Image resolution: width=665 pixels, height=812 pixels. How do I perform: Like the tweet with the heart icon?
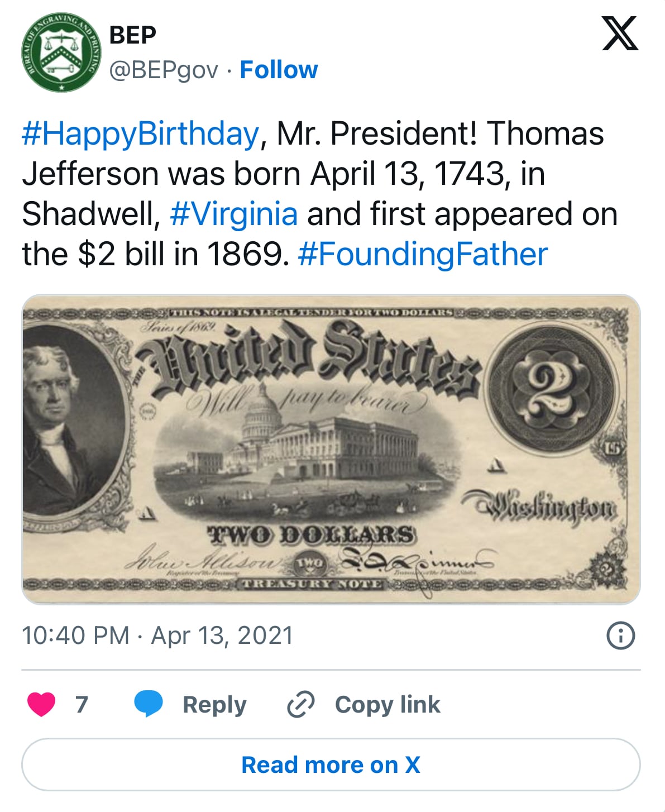41,704
